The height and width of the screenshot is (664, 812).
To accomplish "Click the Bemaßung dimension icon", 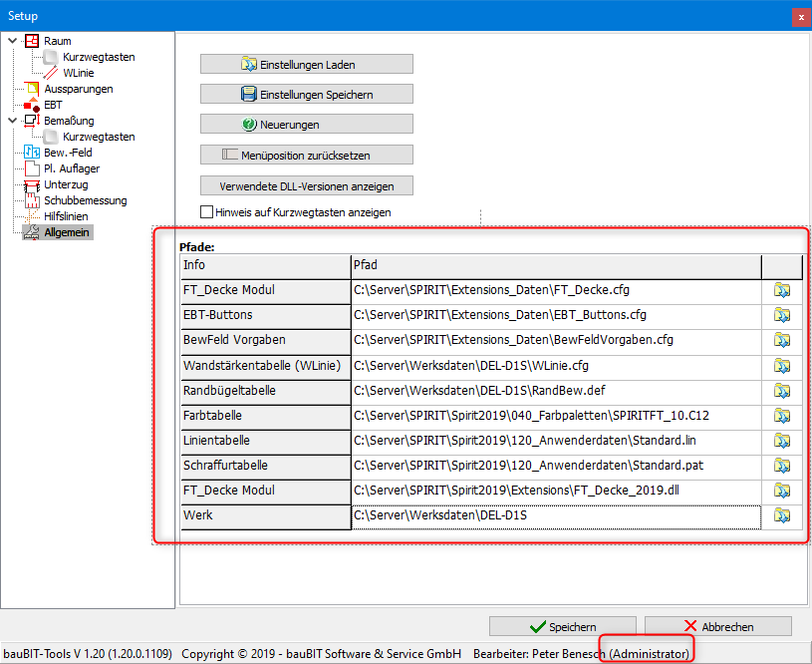I will point(32,121).
